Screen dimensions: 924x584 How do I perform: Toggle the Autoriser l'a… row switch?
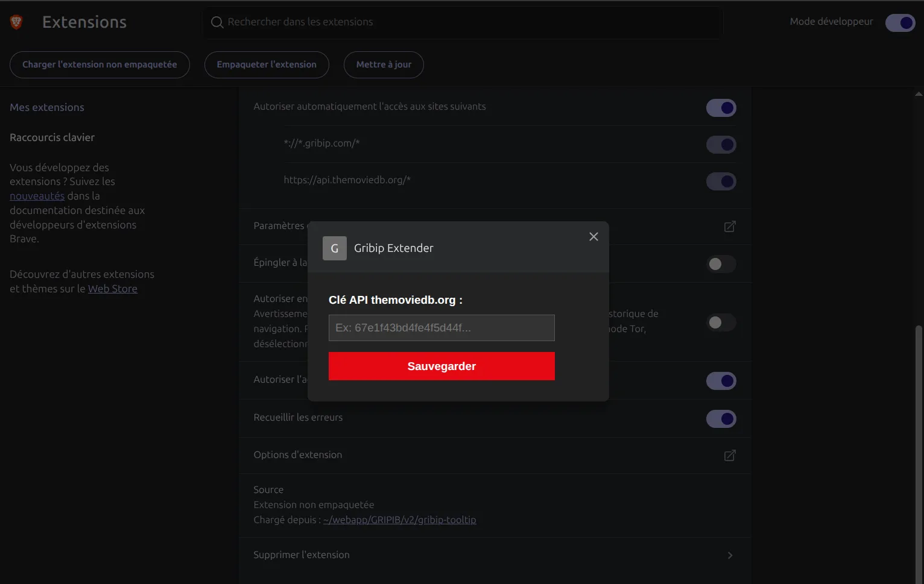(721, 381)
